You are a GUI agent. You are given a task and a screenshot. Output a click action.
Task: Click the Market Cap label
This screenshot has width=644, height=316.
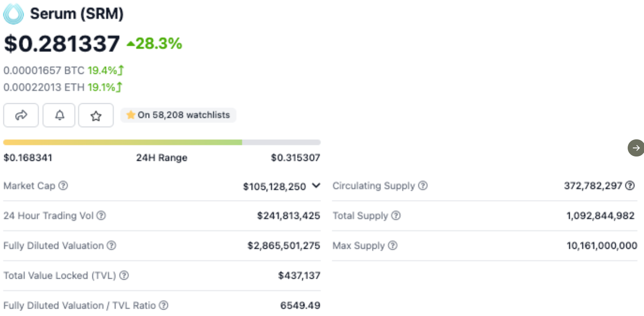tap(29, 186)
